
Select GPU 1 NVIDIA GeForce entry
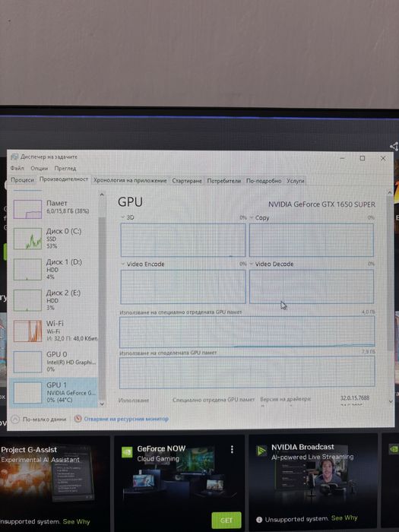54,393
